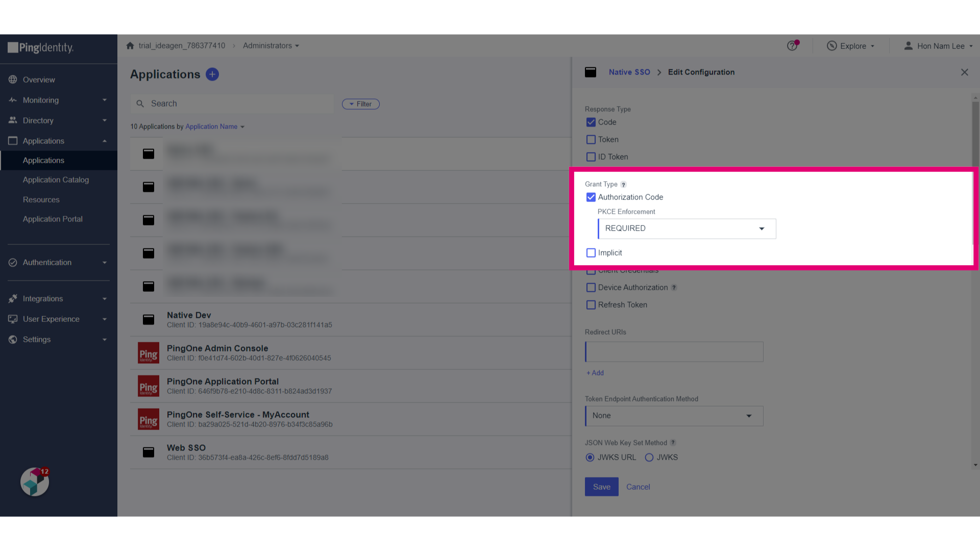Click the Monitoring pulse icon

[x=13, y=100]
